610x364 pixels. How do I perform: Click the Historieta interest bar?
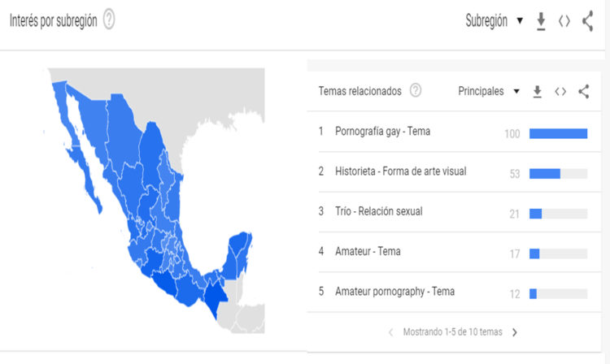pos(558,174)
